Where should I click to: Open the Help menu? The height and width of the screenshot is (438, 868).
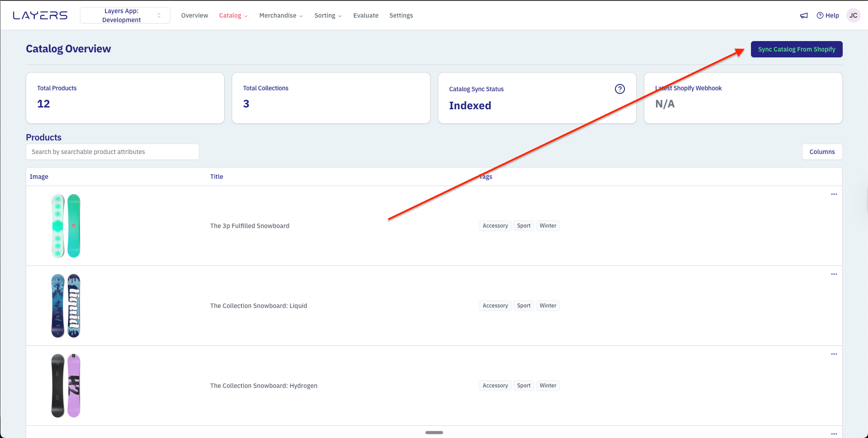click(x=828, y=15)
